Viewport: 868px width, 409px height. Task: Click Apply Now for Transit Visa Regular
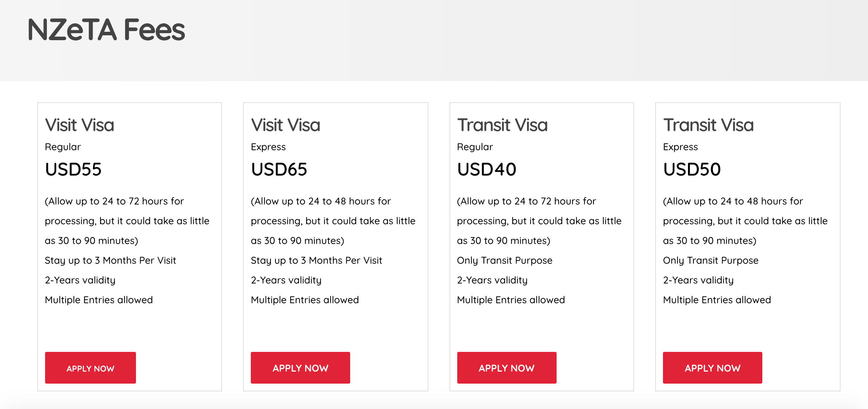[x=507, y=368]
